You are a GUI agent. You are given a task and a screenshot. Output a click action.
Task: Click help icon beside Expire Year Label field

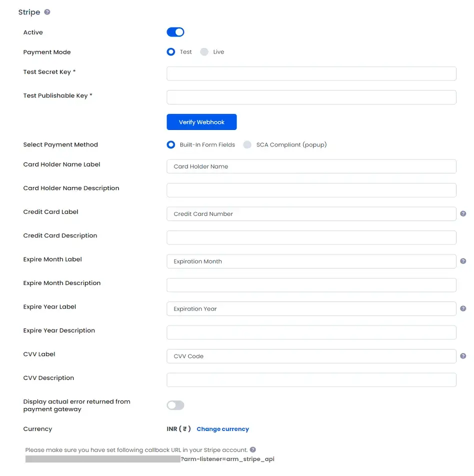point(463,308)
